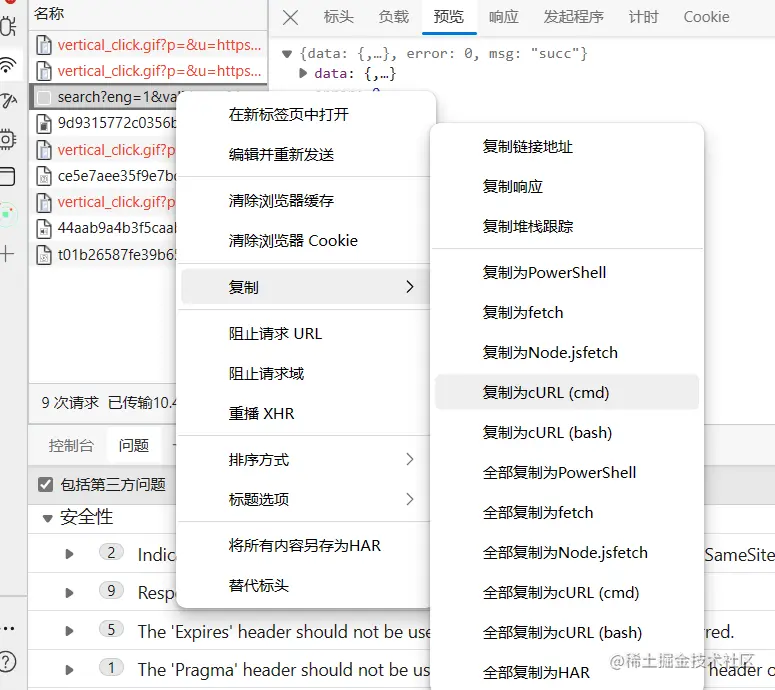Choose 全部复制为Node.jsfetch

[x=567, y=553]
